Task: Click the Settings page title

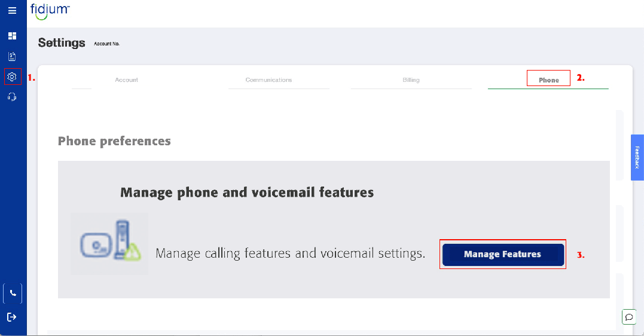Action: tap(62, 43)
